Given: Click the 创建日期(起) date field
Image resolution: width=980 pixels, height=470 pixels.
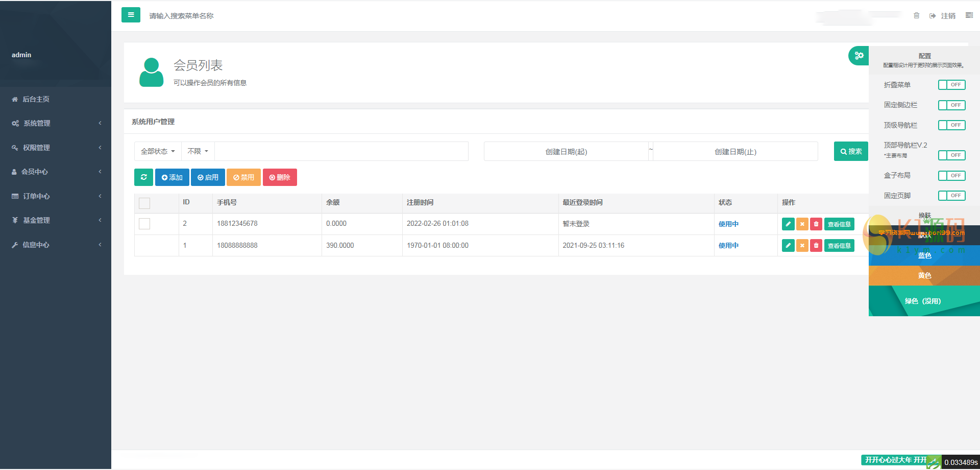Looking at the screenshot, I should [x=566, y=152].
